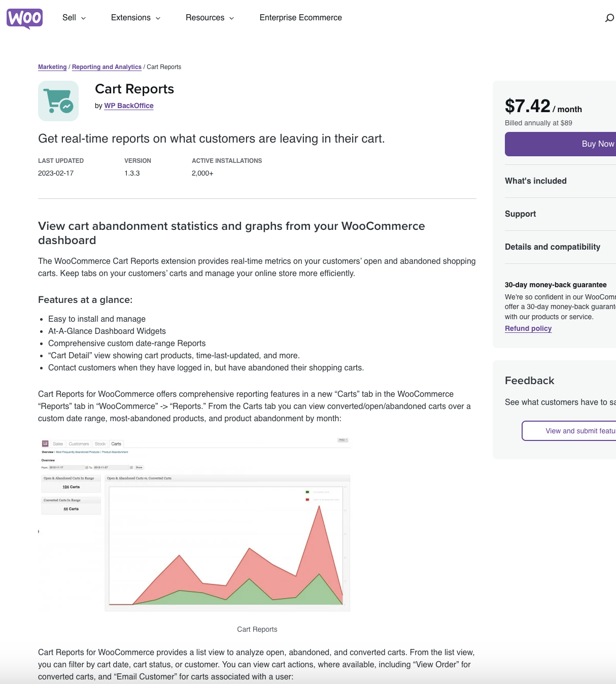
Task: Select the Enterprise Ecommerce menu item
Action: [300, 18]
